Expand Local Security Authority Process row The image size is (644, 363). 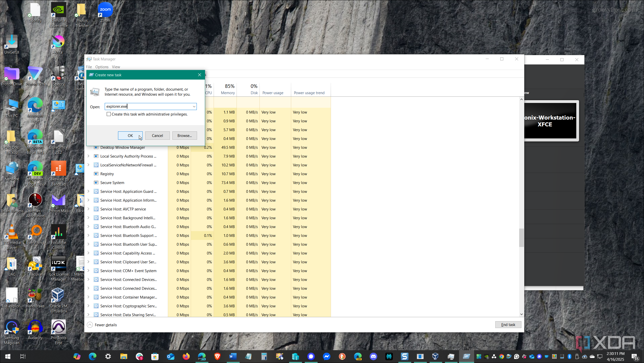tap(88, 156)
